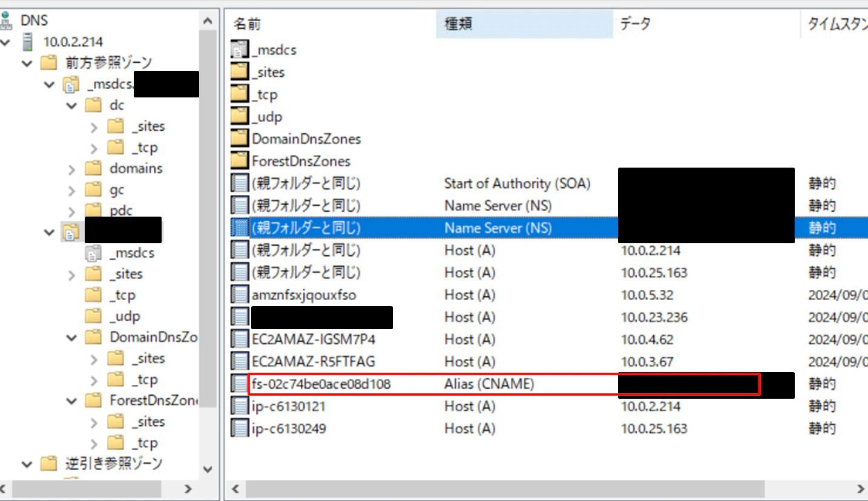Click the DomainDnsZo folder icon in tree
The image size is (868, 501).
click(93, 337)
